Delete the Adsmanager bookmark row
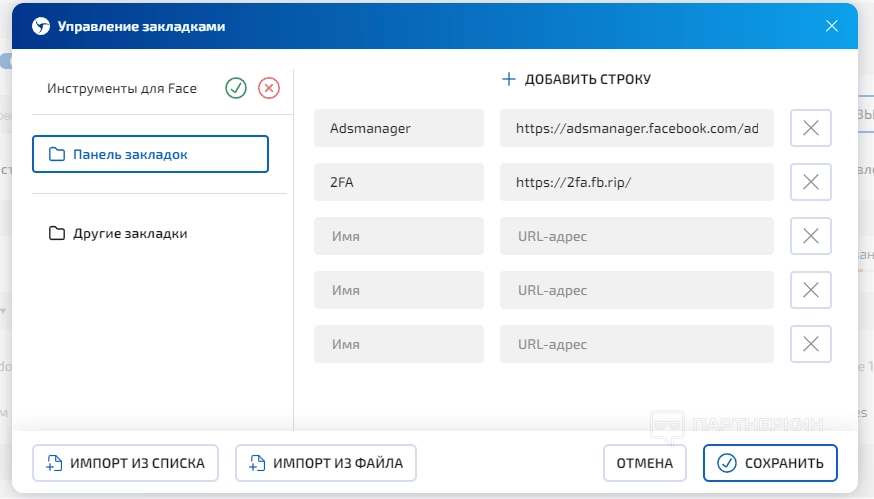874x499 pixels. pos(811,128)
